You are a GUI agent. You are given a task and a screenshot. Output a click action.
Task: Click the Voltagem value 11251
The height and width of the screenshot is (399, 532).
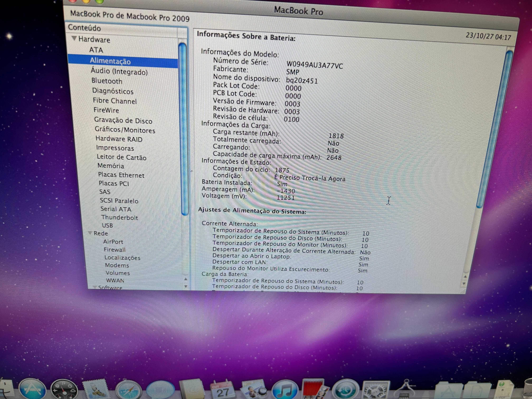pos(286,198)
